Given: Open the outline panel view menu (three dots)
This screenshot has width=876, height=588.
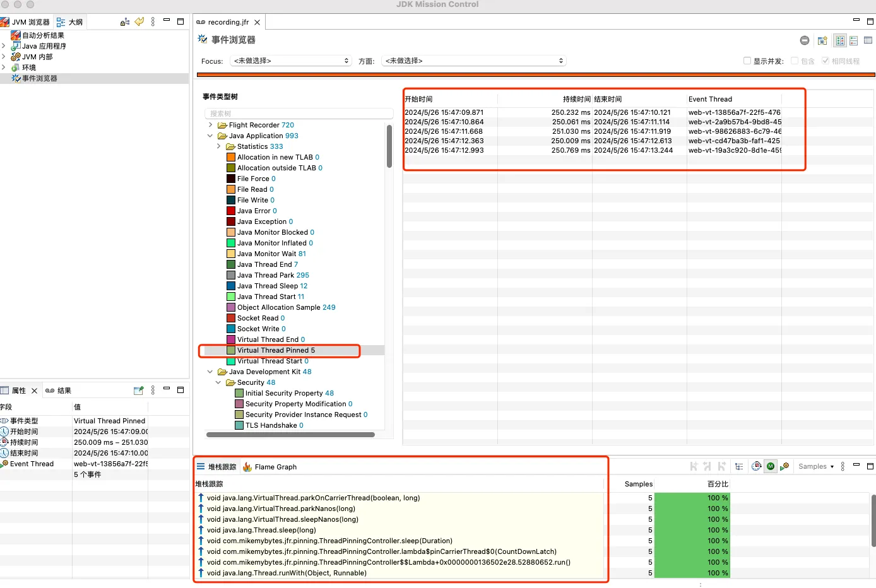Looking at the screenshot, I should click(153, 21).
